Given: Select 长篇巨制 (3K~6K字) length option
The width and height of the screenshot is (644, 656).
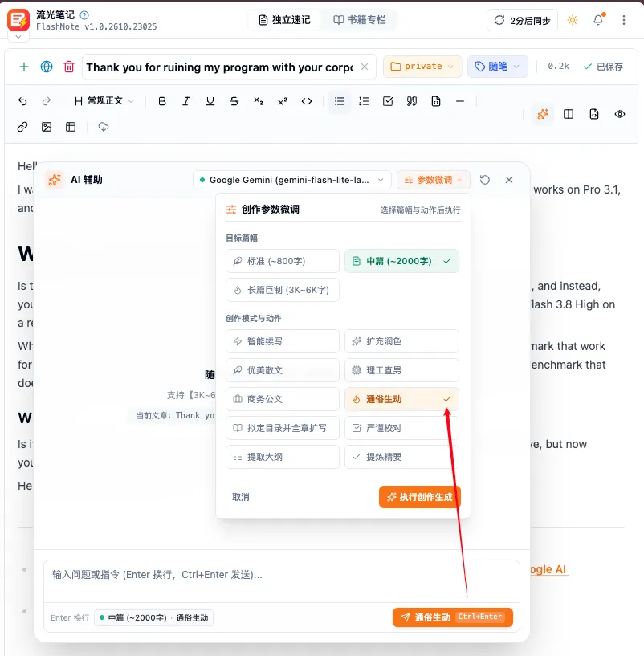Looking at the screenshot, I should tap(283, 290).
